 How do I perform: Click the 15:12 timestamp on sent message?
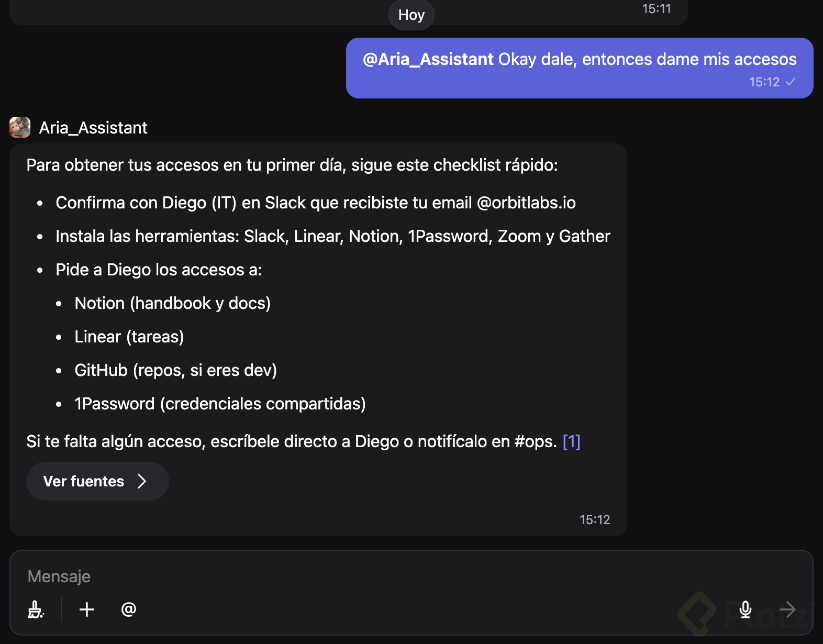click(764, 82)
